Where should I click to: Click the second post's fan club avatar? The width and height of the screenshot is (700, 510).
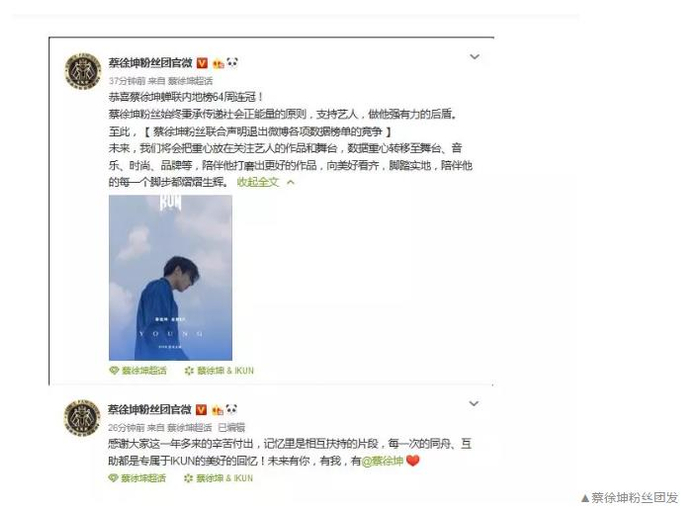(82, 418)
